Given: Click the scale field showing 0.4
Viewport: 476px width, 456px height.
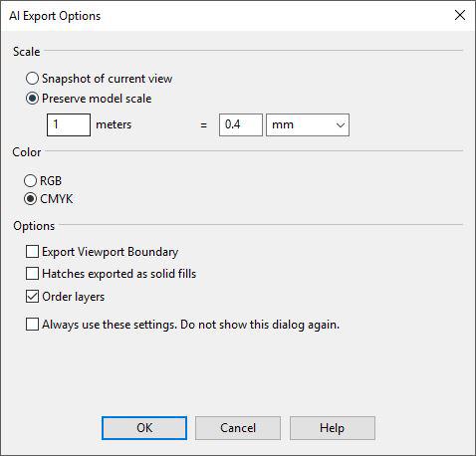Looking at the screenshot, I should (x=241, y=124).
